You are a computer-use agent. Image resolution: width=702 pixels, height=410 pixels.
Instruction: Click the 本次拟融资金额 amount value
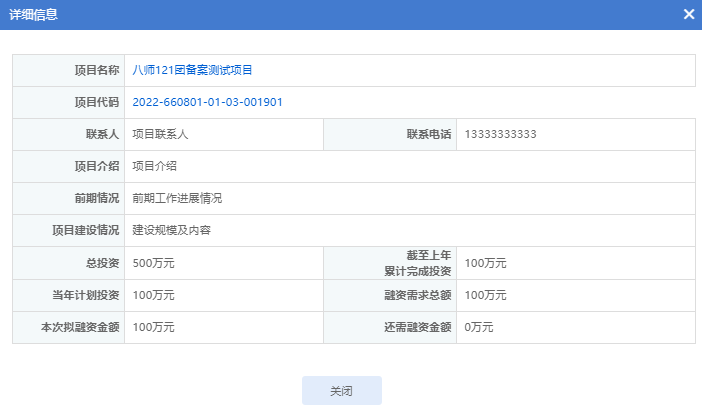[x=153, y=327]
